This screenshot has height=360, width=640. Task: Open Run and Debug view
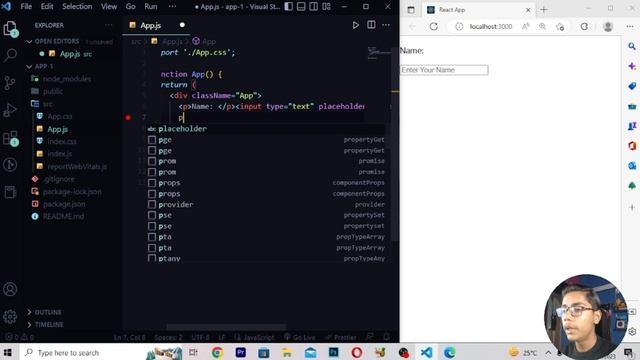(10, 110)
